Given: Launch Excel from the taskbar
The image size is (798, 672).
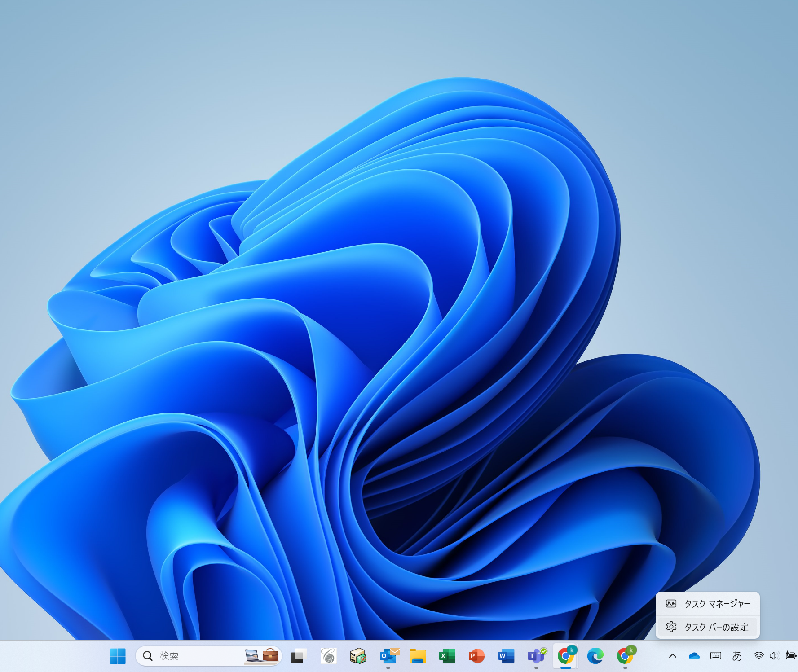Looking at the screenshot, I should pos(447,656).
